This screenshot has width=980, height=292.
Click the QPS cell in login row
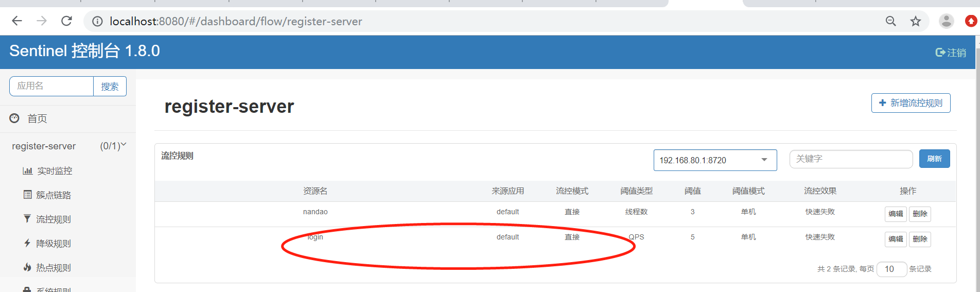click(636, 237)
